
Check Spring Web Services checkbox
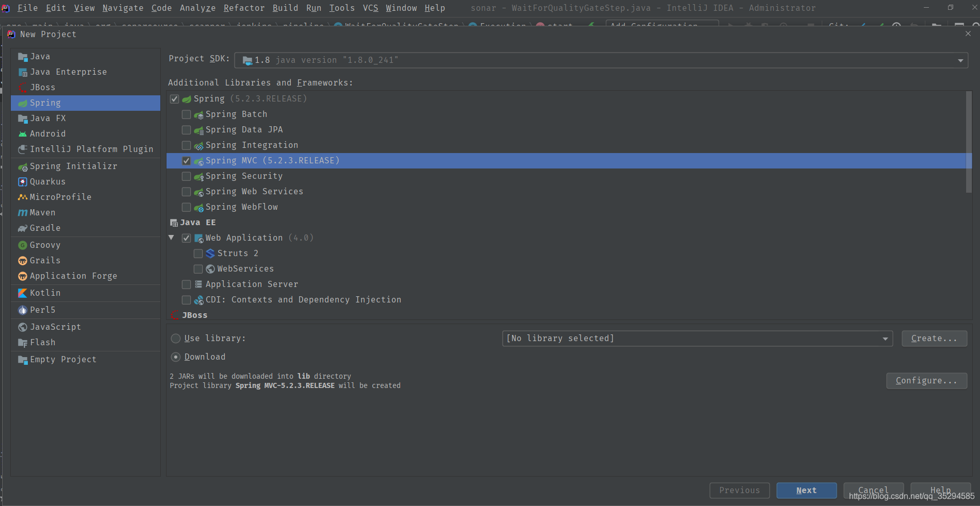pos(187,192)
